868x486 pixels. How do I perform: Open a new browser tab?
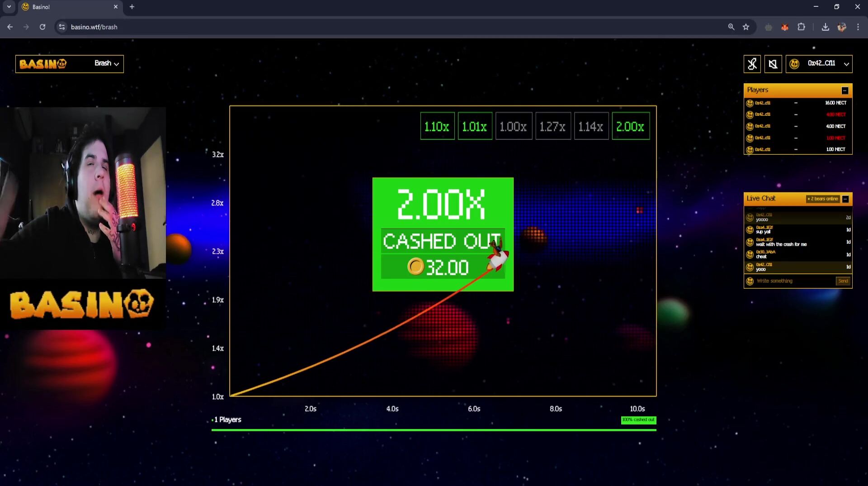pos(132,7)
